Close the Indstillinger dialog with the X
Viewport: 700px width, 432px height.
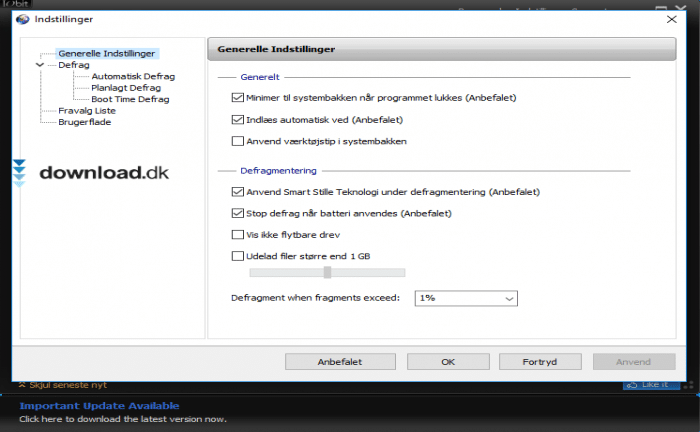[x=671, y=19]
